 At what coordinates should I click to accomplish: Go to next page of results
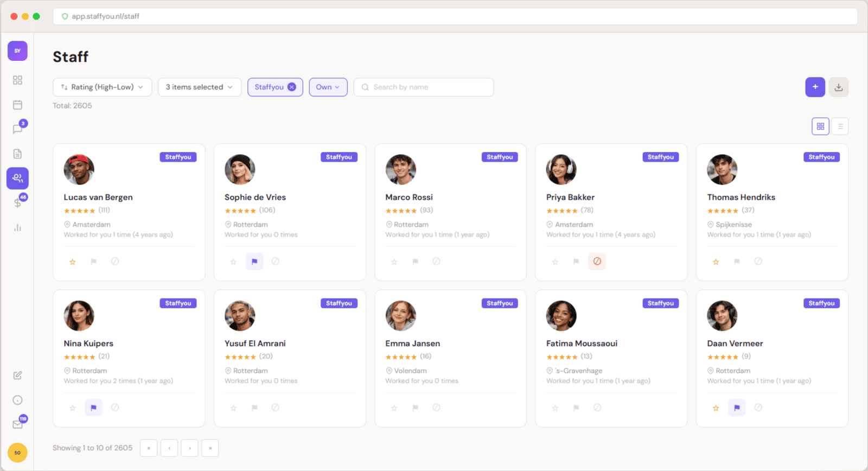point(190,448)
